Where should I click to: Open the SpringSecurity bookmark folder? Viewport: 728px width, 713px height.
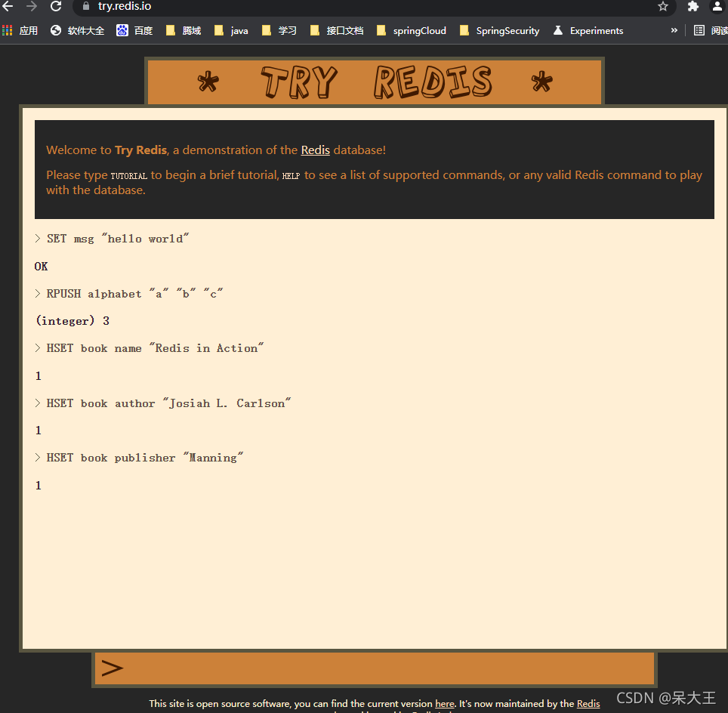[x=500, y=31]
